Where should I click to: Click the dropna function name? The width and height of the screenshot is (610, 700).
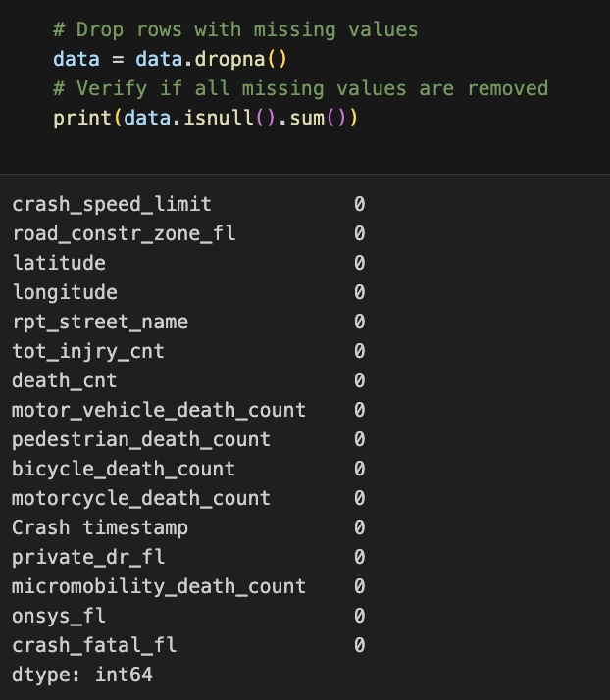tap(230, 60)
